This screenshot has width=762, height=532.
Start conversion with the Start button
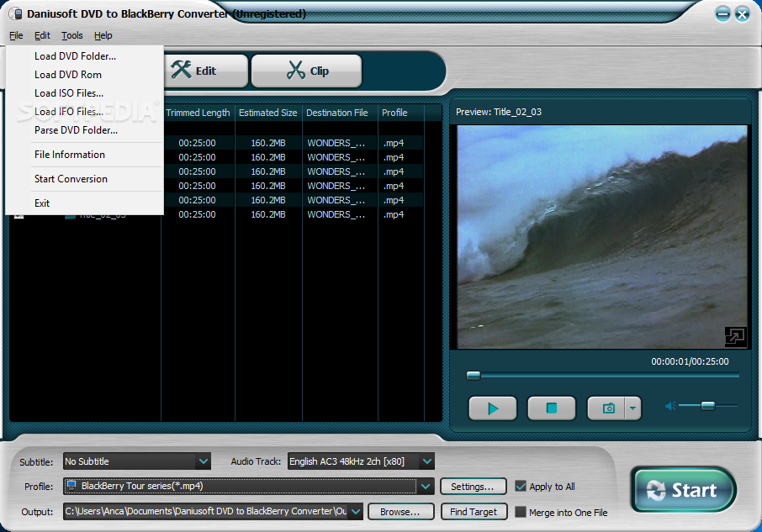click(x=683, y=490)
